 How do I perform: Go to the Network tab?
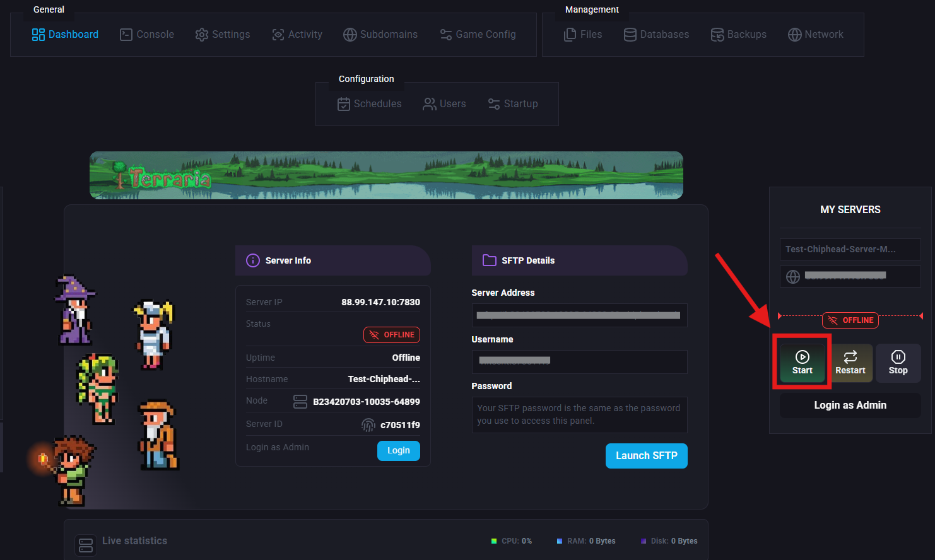(815, 35)
